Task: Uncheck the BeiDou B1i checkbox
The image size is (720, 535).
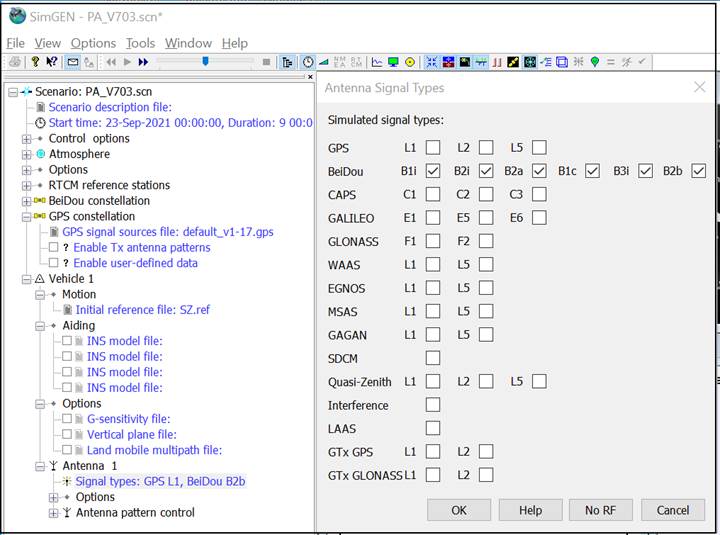Action: (x=433, y=171)
